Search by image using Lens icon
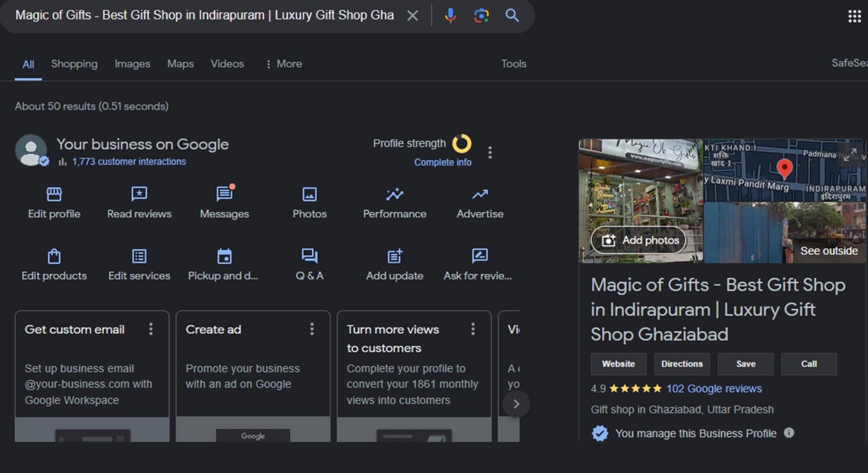The image size is (868, 473). coord(481,15)
